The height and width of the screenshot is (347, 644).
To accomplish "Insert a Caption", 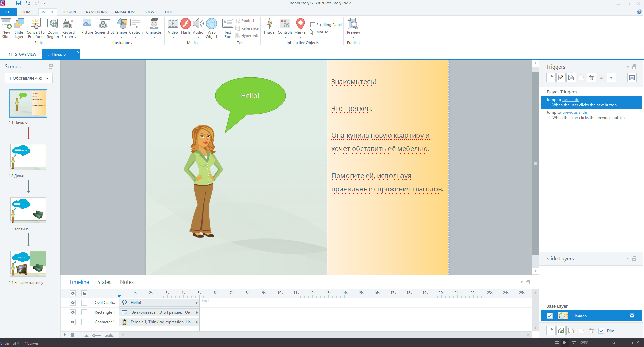I will [x=136, y=29].
